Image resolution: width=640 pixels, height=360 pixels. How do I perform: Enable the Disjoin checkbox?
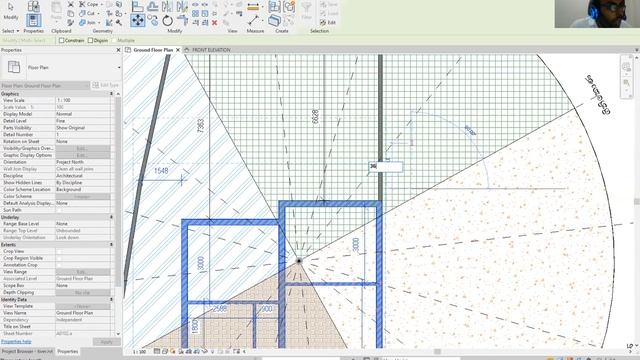click(91, 40)
